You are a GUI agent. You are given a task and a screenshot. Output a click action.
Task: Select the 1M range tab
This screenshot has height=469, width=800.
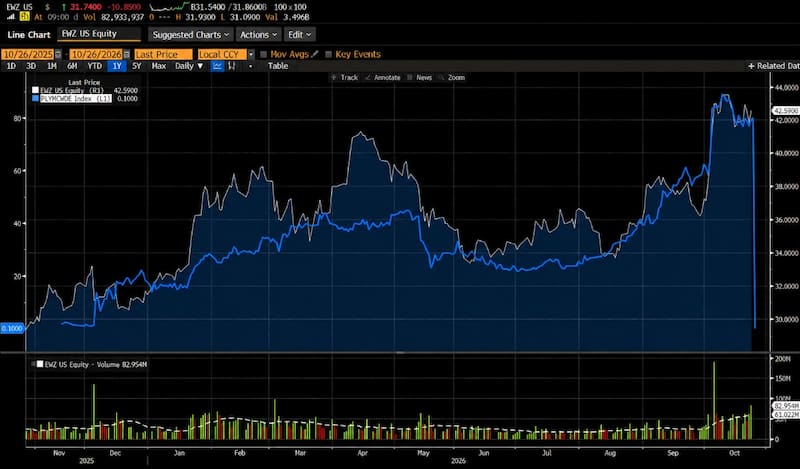[52, 66]
